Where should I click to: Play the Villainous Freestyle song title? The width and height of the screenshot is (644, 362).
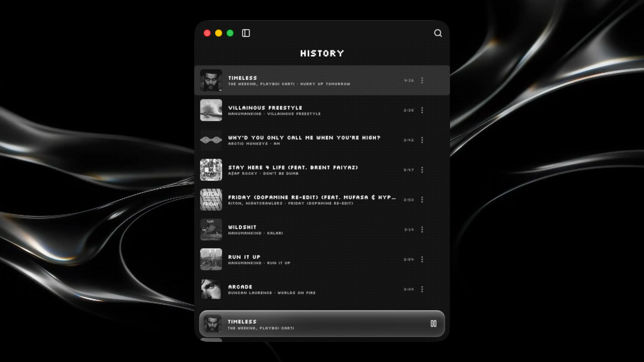coord(265,108)
